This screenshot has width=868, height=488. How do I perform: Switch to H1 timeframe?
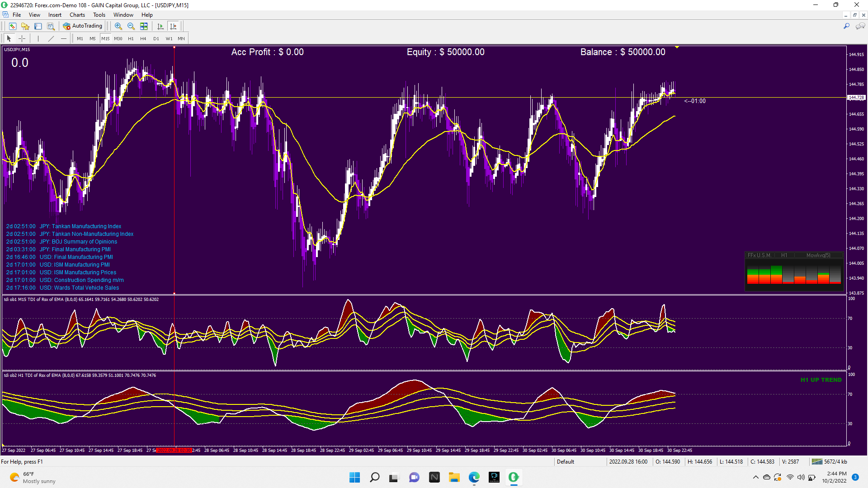tap(131, 38)
